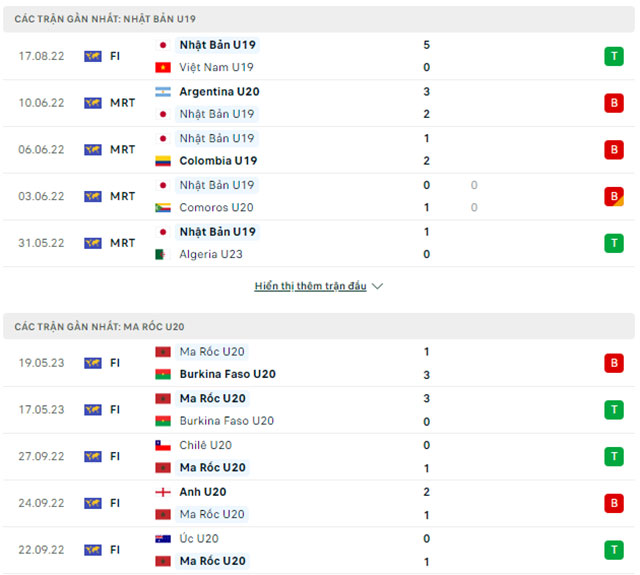Open the "Hiển thị thêm trận đấu" link
This screenshot has height=575, width=640.
[311, 286]
